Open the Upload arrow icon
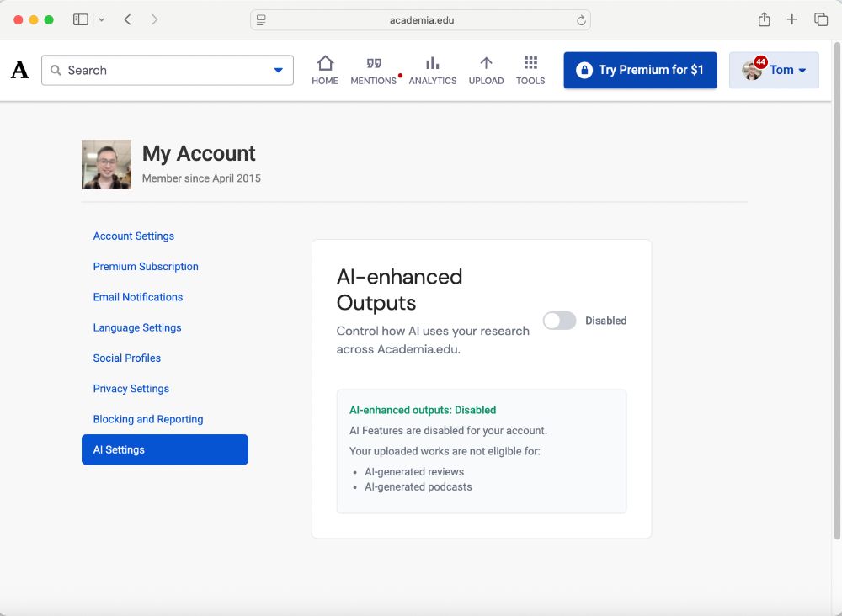The height and width of the screenshot is (616, 842). tap(486, 63)
